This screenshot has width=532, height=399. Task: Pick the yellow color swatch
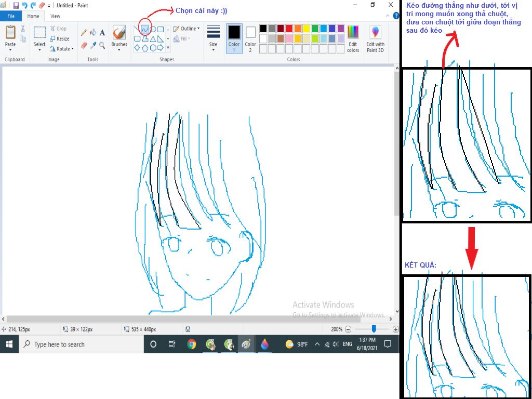pyautogui.click(x=306, y=28)
